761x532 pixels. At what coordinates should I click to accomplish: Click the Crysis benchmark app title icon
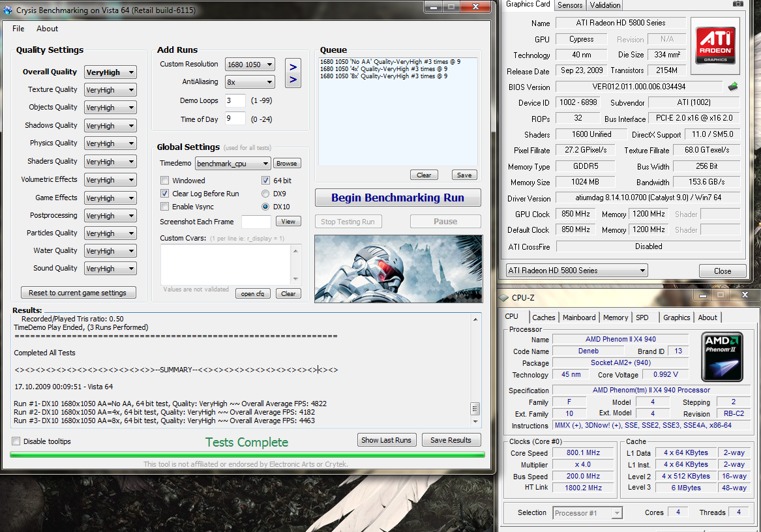(8, 10)
